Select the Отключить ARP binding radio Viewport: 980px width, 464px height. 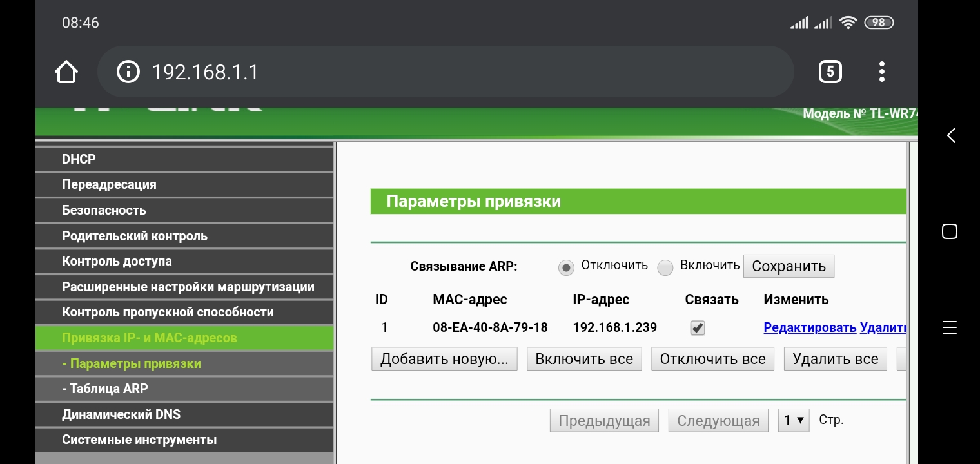(566, 267)
